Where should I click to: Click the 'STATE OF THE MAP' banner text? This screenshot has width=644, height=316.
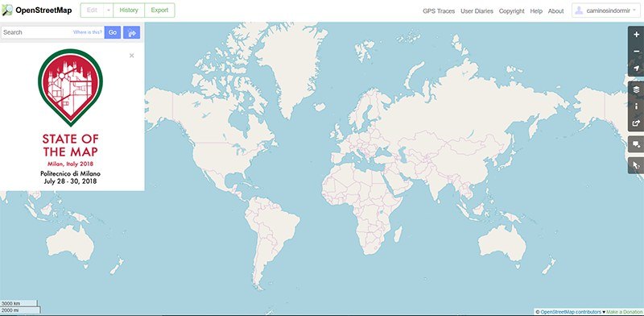70,145
